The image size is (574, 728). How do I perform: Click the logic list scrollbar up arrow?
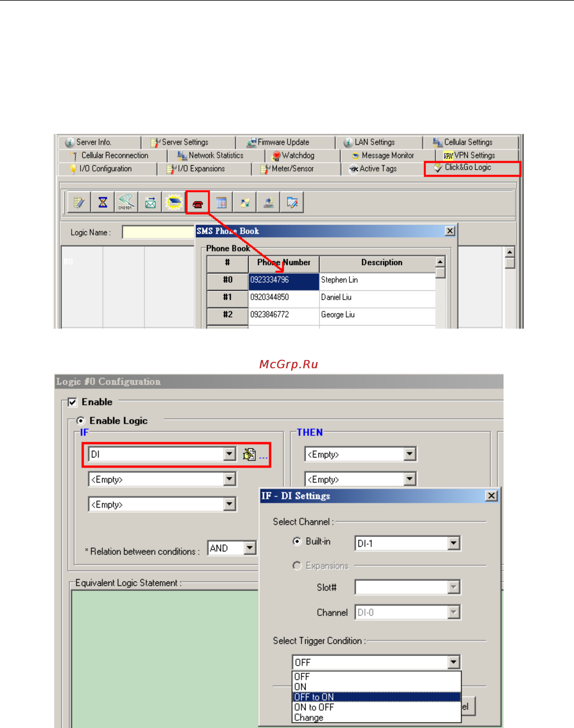(510, 252)
